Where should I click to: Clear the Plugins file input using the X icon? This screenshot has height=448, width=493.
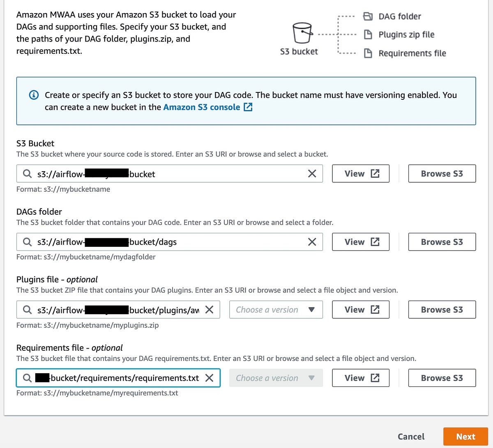point(210,310)
